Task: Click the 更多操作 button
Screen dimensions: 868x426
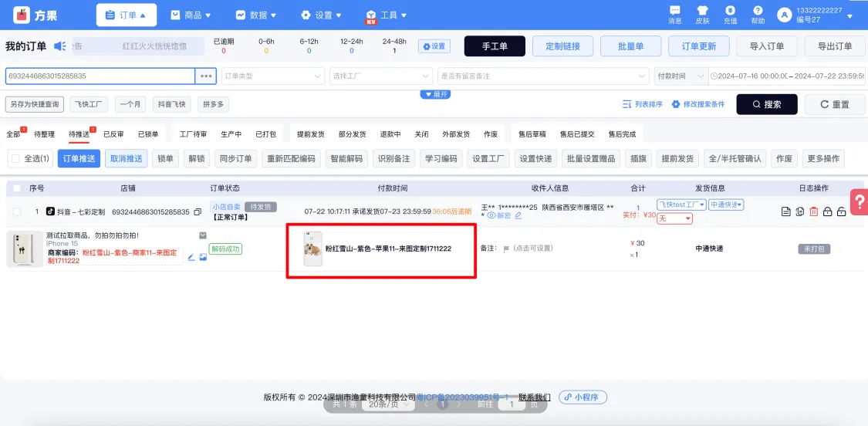Action: tap(824, 158)
